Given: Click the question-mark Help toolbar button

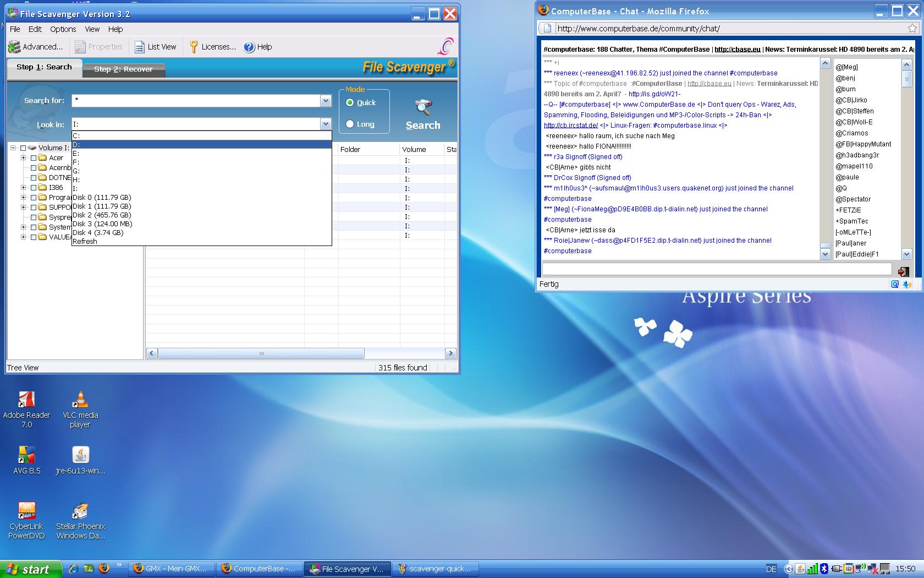Looking at the screenshot, I should tap(258, 47).
